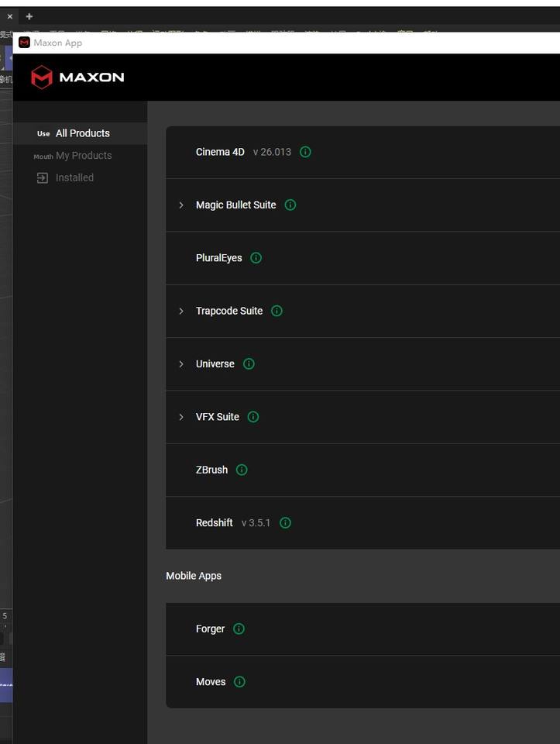Expand Magic Bullet Suite row
Viewport: 560px width, 744px height.
click(181, 205)
